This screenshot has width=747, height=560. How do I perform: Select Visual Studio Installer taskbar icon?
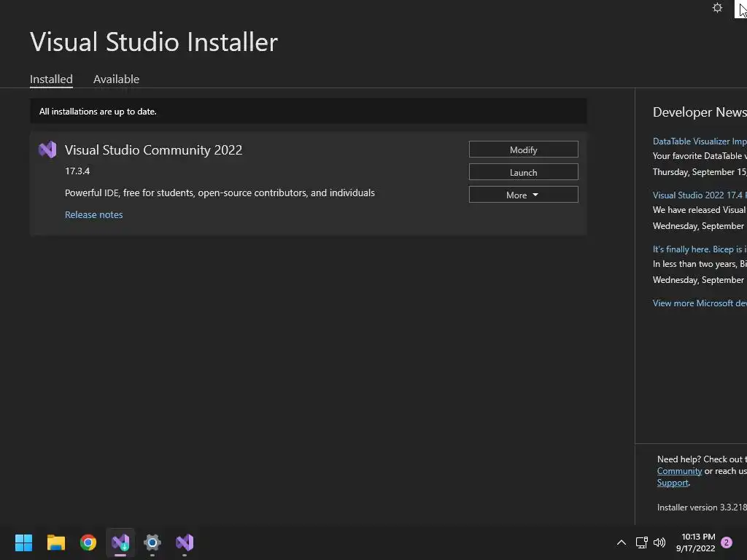tap(120, 542)
